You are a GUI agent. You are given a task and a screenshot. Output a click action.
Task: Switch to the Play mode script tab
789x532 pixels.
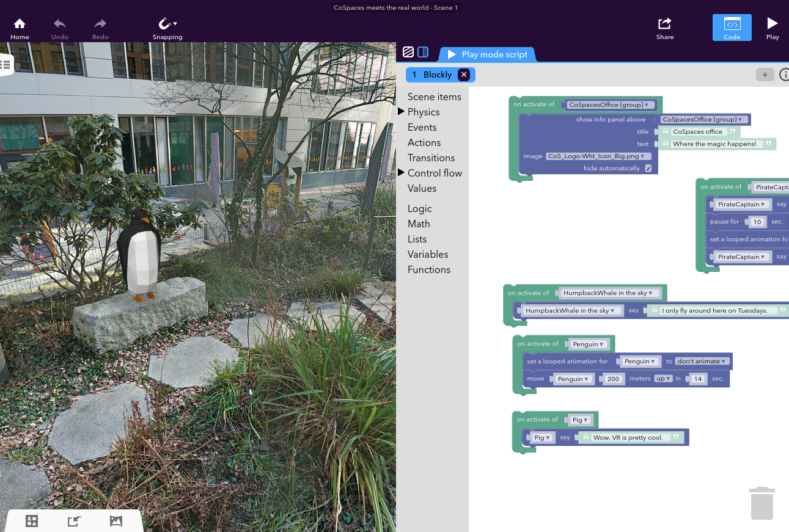point(488,54)
